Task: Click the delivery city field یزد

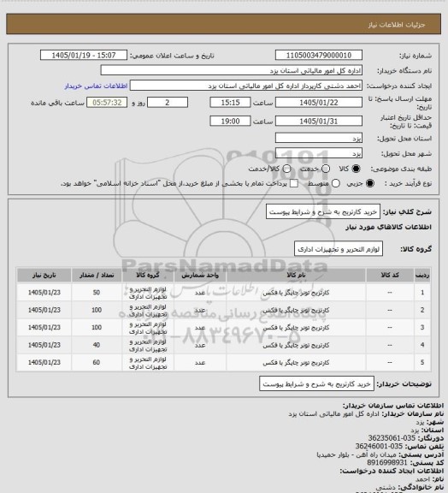Action: (319, 153)
